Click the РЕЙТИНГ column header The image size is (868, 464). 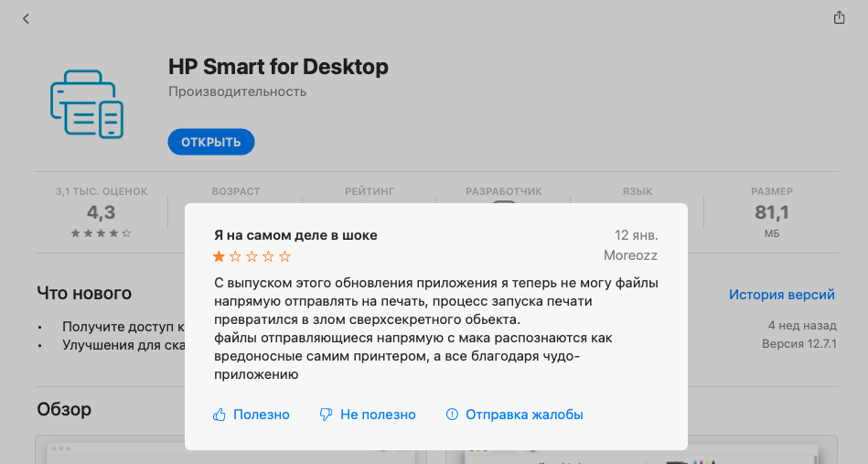pyautogui.click(x=370, y=191)
